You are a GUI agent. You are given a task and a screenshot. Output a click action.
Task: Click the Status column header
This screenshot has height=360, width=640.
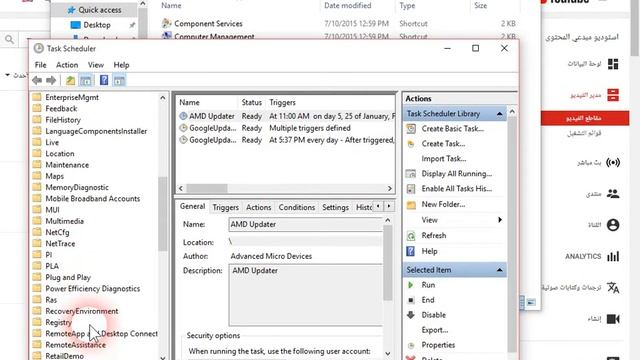(251, 102)
